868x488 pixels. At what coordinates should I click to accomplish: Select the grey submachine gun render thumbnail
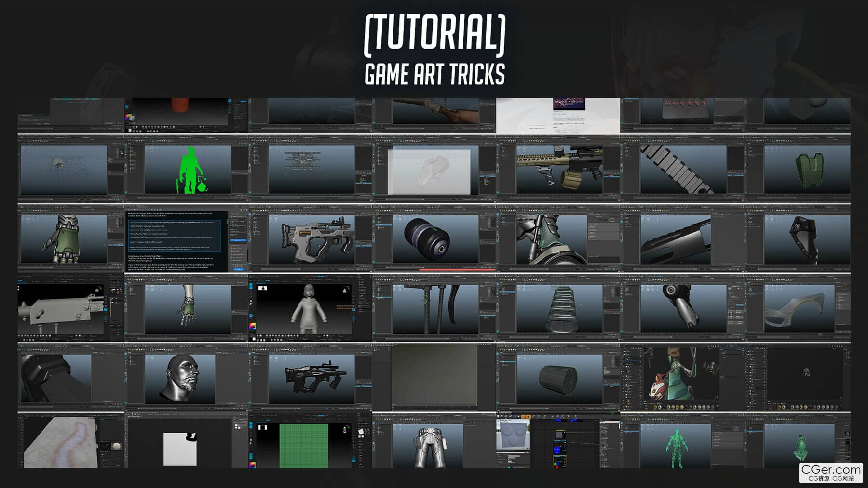coord(311,238)
